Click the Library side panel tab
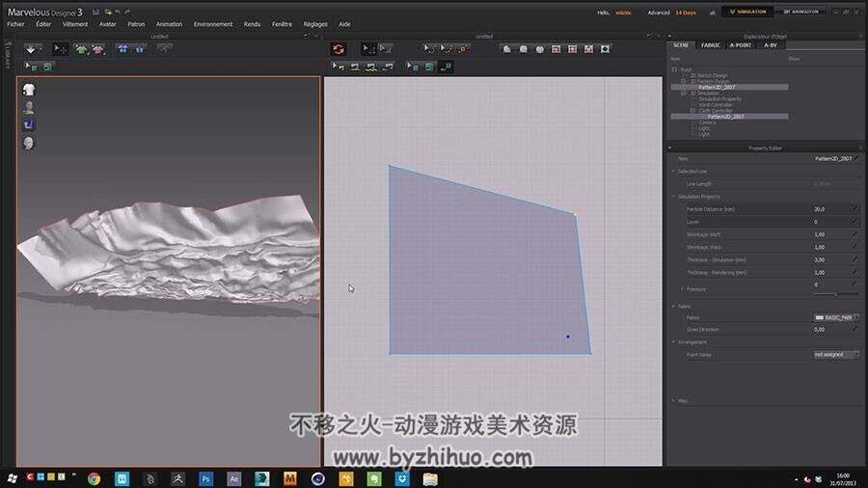The width and height of the screenshot is (868, 488). click(x=7, y=55)
